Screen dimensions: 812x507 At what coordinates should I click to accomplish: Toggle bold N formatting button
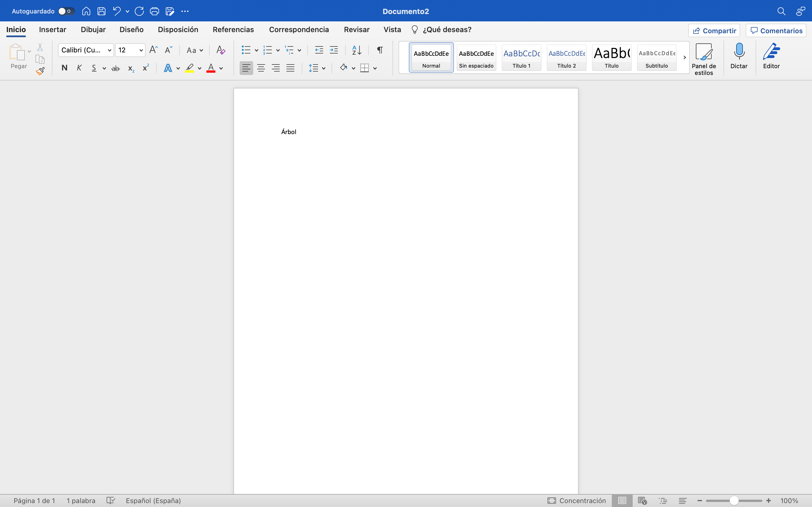64,68
